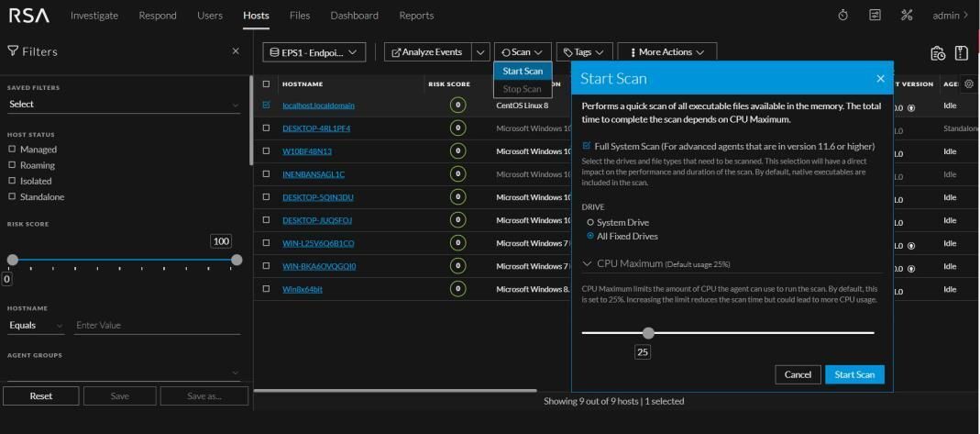Open the More Actions dropdown
Viewport: 980px width, 434px height.
pyautogui.click(x=666, y=52)
